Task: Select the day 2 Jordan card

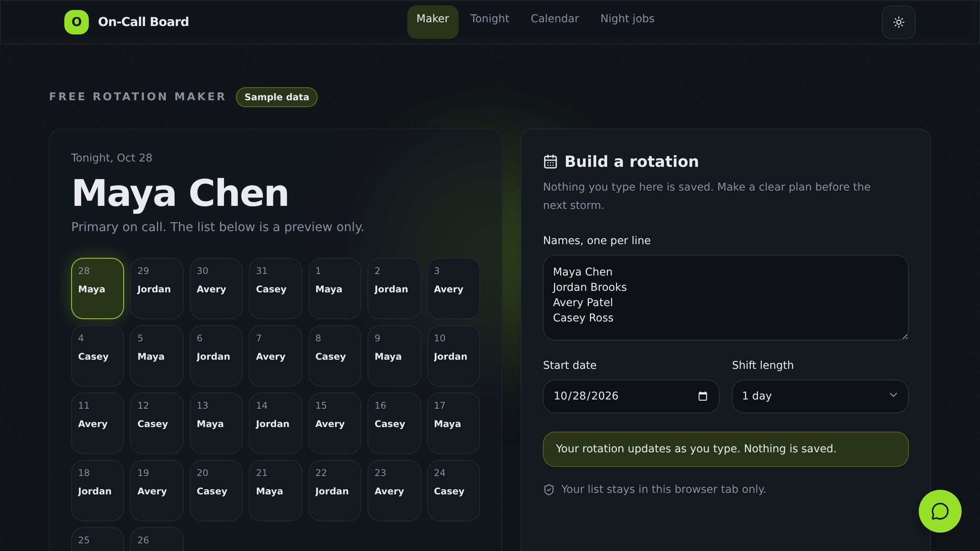Action: click(x=394, y=289)
